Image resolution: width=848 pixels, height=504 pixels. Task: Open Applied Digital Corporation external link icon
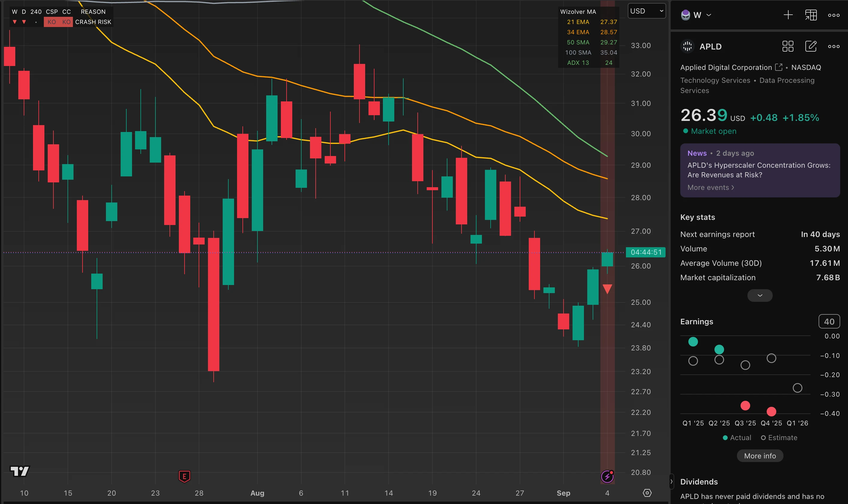pos(778,67)
